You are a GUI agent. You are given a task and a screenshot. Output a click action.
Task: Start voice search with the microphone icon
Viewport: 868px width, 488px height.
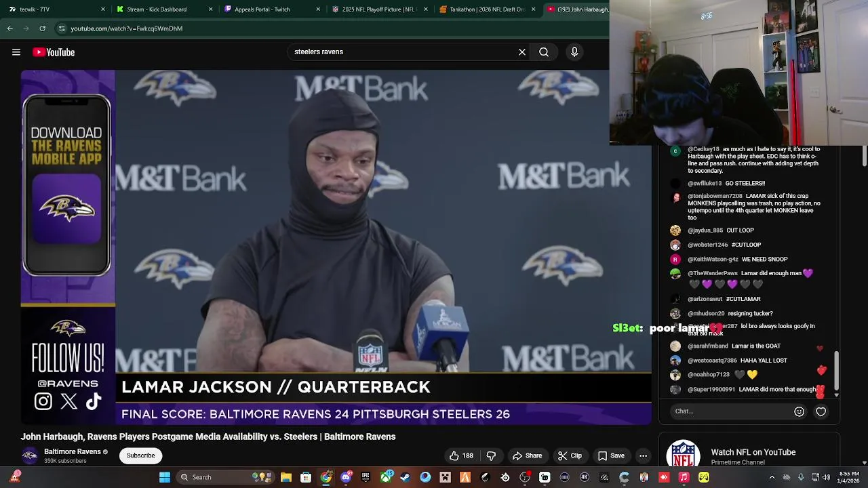click(574, 52)
